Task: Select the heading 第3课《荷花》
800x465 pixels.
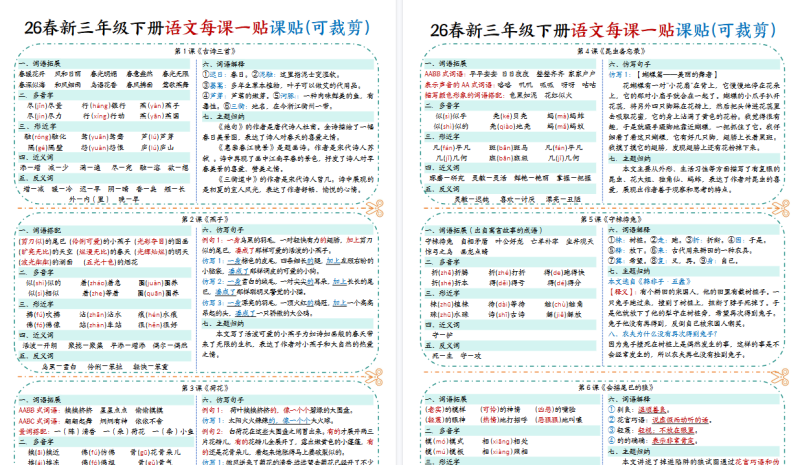Action: 205,388
